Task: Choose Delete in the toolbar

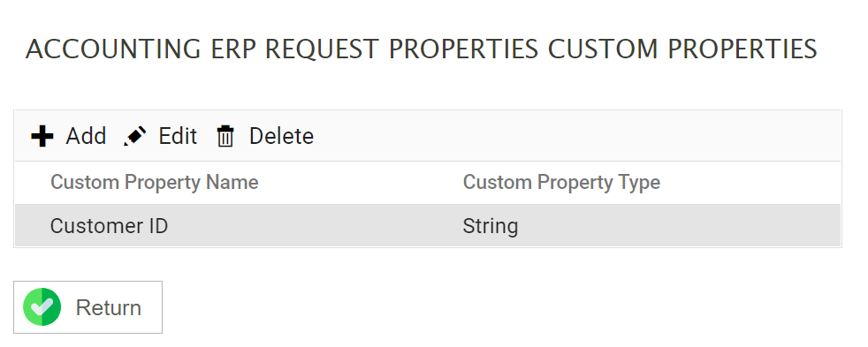Action: pos(281,136)
